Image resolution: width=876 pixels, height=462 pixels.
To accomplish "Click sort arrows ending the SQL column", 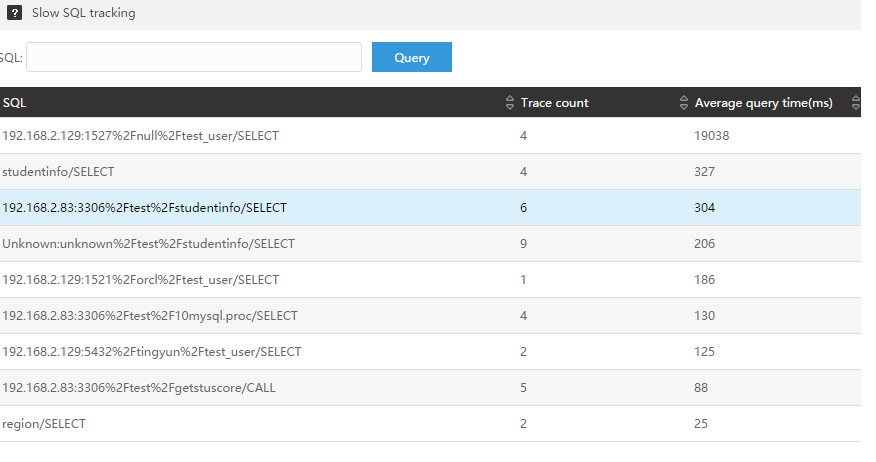I will click(509, 103).
